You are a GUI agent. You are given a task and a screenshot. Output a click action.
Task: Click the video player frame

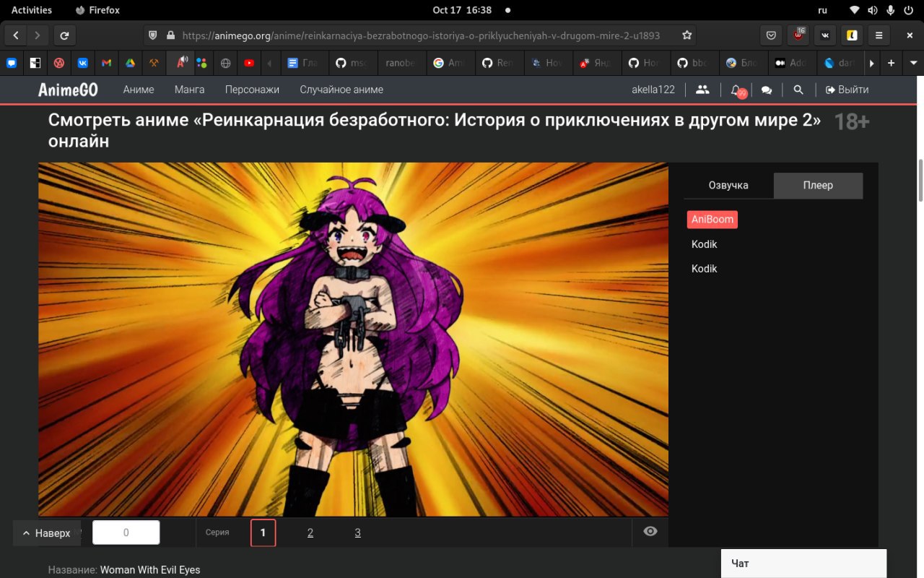[353, 340]
